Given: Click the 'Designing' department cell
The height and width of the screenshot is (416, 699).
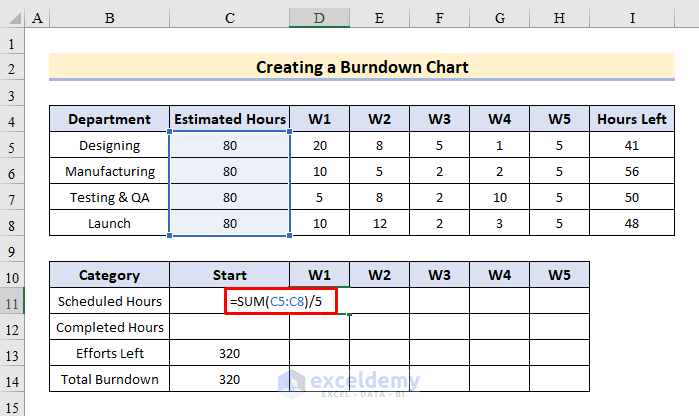Looking at the screenshot, I should (109, 145).
